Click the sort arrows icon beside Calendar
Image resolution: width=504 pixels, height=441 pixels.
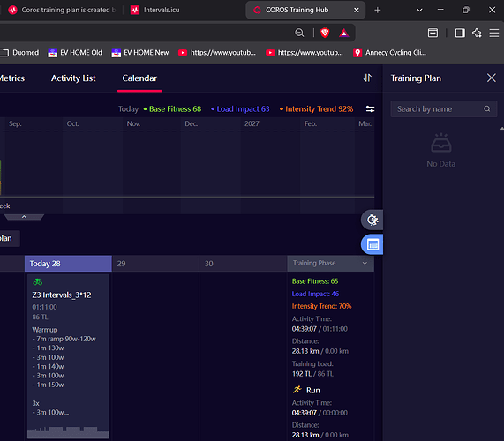tap(367, 78)
